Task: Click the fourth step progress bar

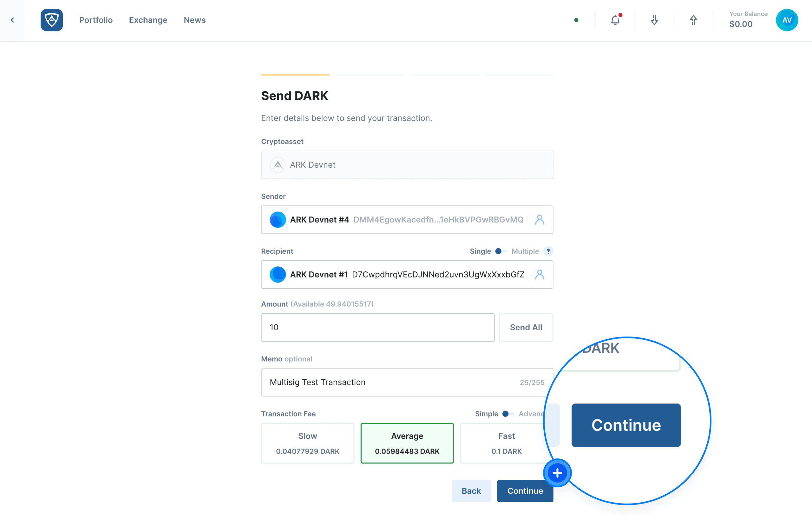Action: click(x=519, y=74)
